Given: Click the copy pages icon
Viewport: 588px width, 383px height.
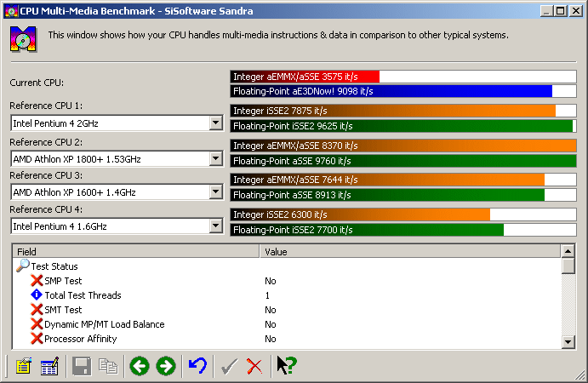Looking at the screenshot, I should coord(108,366).
